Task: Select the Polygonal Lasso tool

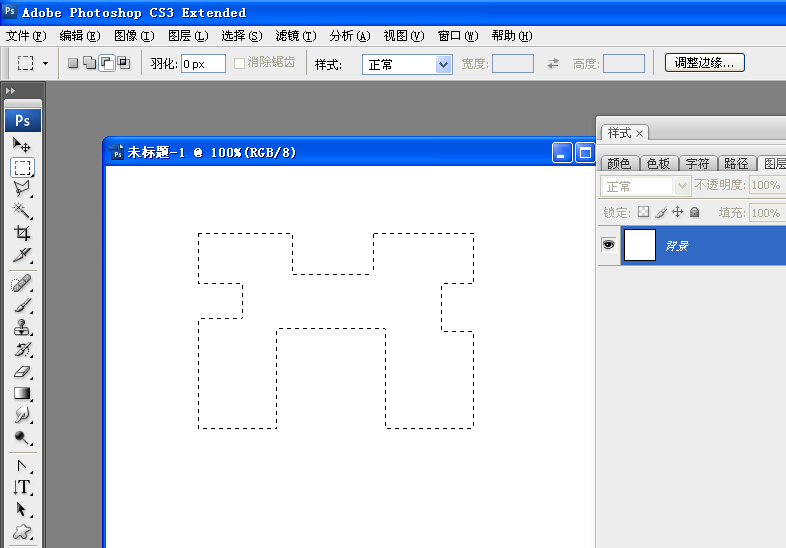Action: click(22, 189)
